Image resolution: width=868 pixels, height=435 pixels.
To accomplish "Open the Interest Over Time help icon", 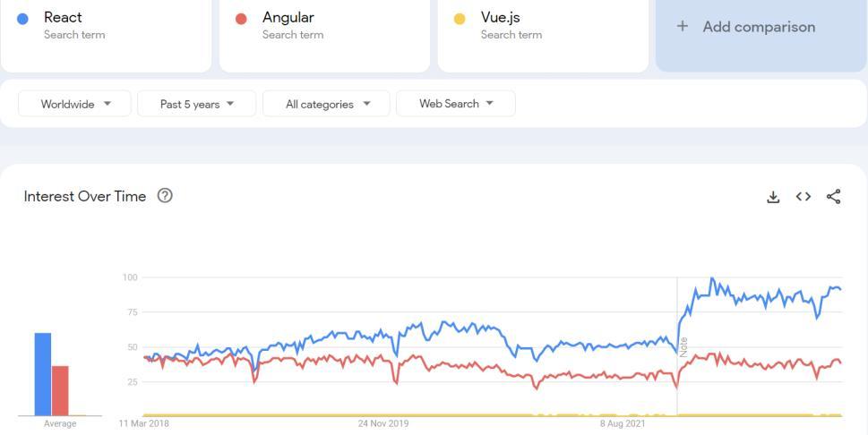I will click(165, 196).
